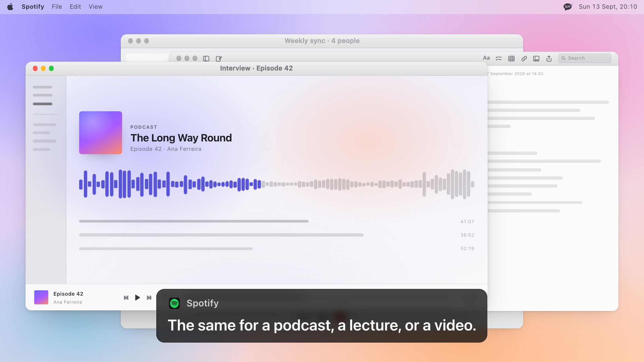The width and height of the screenshot is (644, 362).
Task: Select the episode row timed 36:52
Action: click(x=277, y=235)
